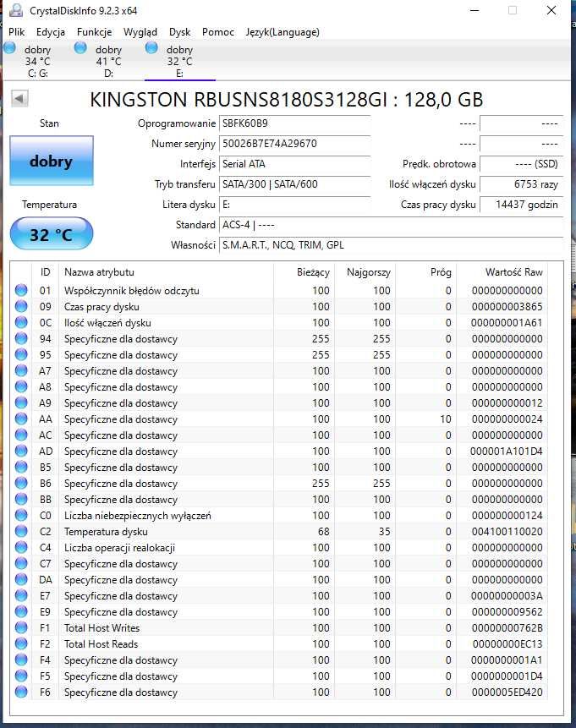The width and height of the screenshot is (576, 728).
Task: Select the 'Współczynnik błędów odczytu' attribute row
Action: pyautogui.click(x=279, y=290)
